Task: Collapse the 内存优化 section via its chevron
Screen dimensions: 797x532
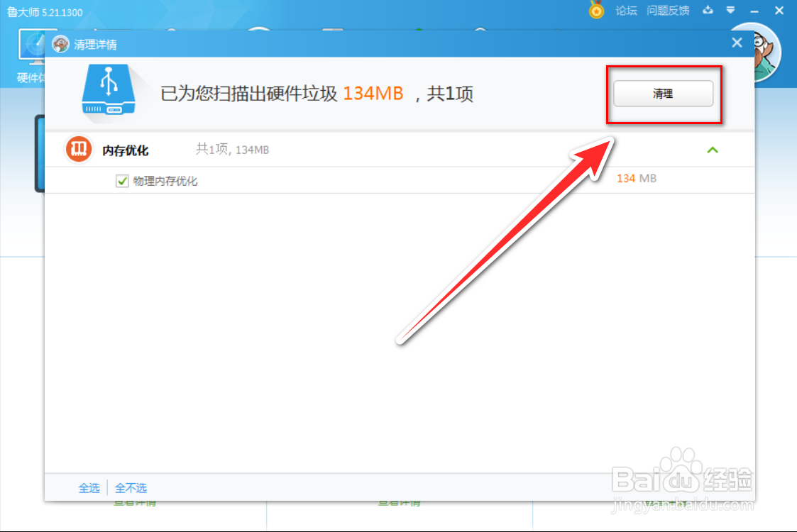Action: [713, 150]
